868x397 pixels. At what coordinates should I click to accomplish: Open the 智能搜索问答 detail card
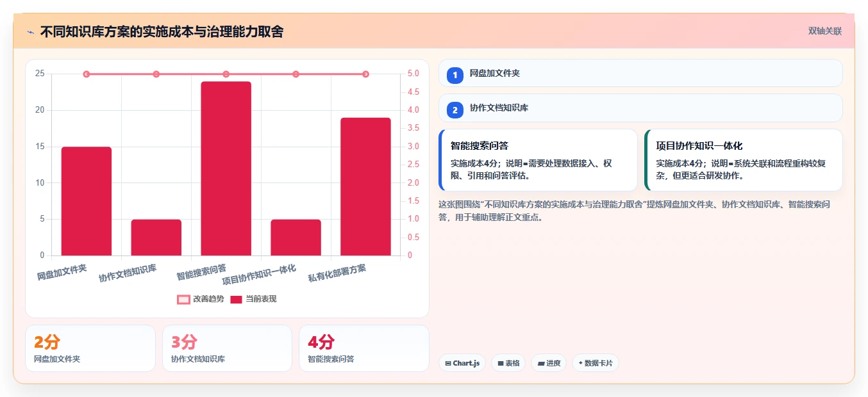tap(538, 160)
